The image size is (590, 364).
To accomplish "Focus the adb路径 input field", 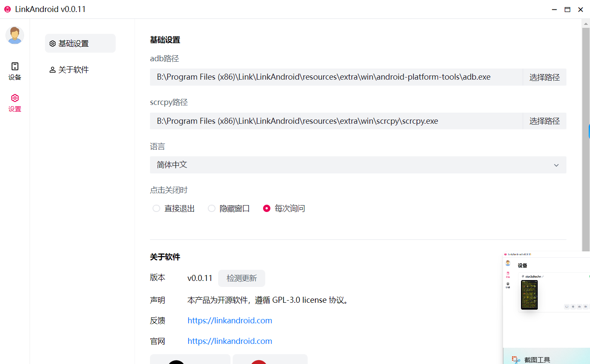I will click(336, 77).
